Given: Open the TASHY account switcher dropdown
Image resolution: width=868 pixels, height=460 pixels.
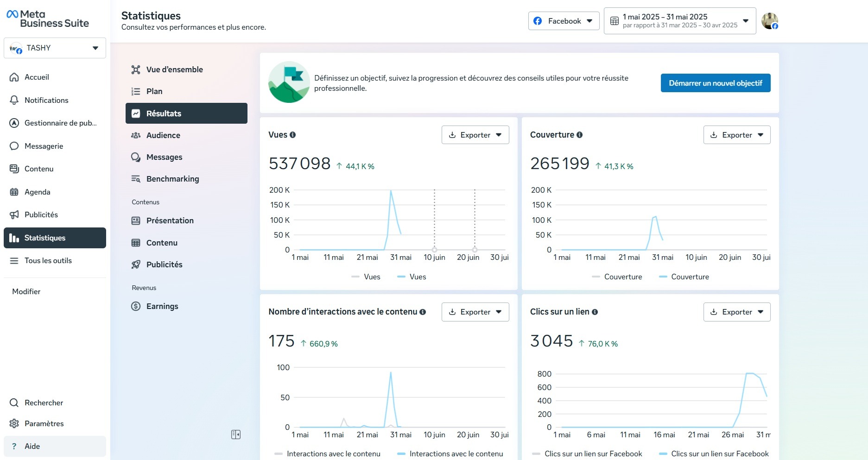Looking at the screenshot, I should point(55,48).
